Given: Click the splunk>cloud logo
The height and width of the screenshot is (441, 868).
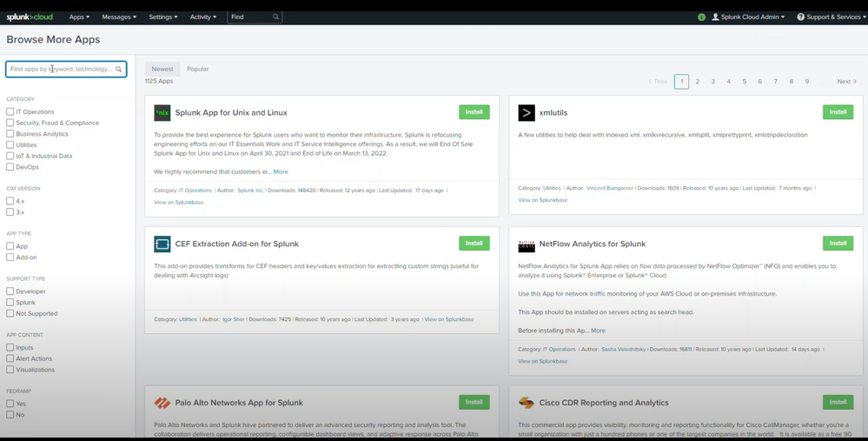Looking at the screenshot, I should [x=30, y=17].
